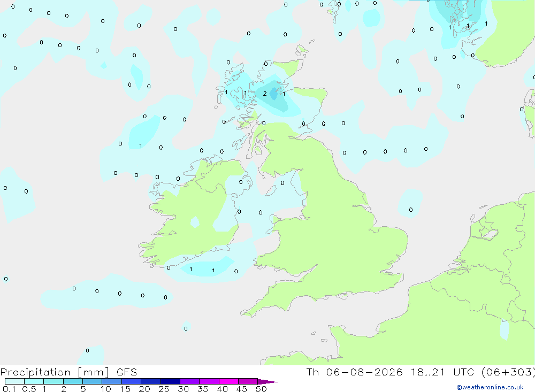Screen dimensions: 535x392
Task: Click the "GFS" model label
Action: 127,372
